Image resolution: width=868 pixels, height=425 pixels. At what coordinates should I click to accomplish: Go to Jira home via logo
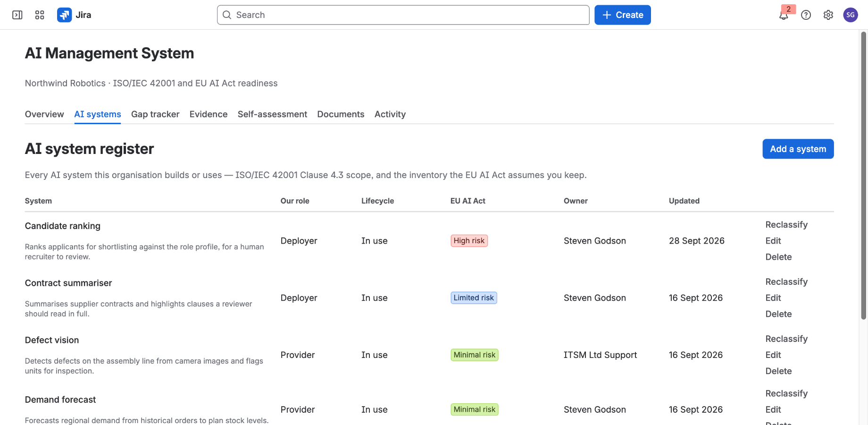point(74,15)
